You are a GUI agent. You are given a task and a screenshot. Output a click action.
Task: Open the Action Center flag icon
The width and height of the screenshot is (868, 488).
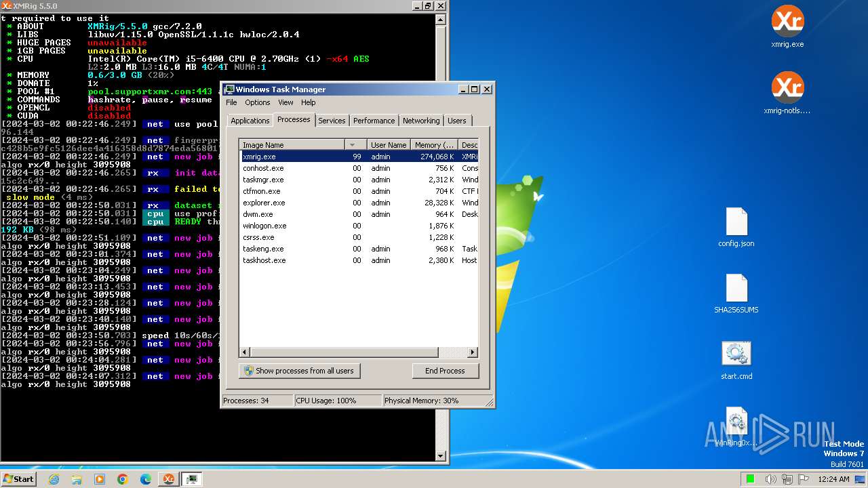click(x=804, y=479)
